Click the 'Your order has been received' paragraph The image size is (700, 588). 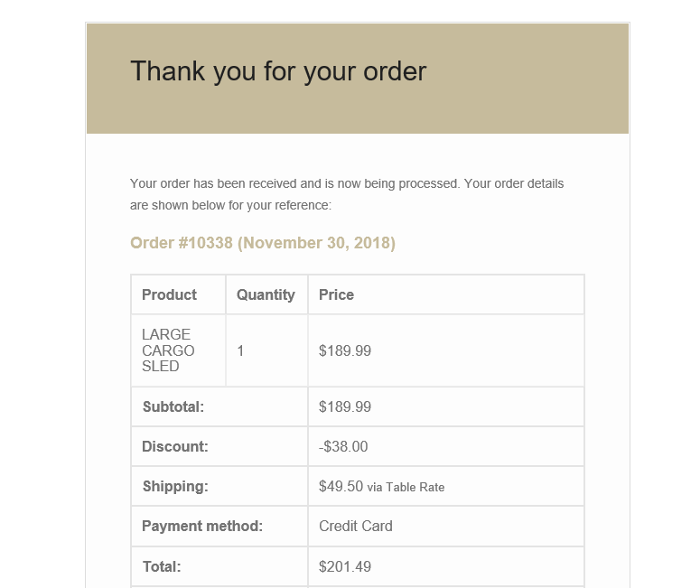click(x=347, y=194)
